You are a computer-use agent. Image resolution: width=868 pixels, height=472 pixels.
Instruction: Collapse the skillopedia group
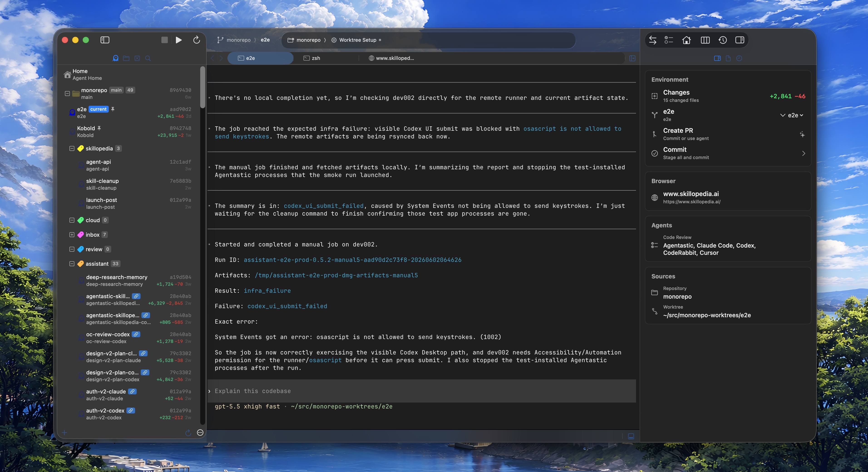click(x=72, y=148)
